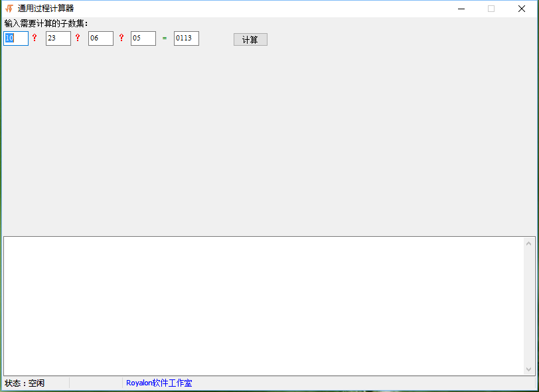The image size is (539, 392).
Task: Click the empty middle status bar panel
Action: click(96, 383)
